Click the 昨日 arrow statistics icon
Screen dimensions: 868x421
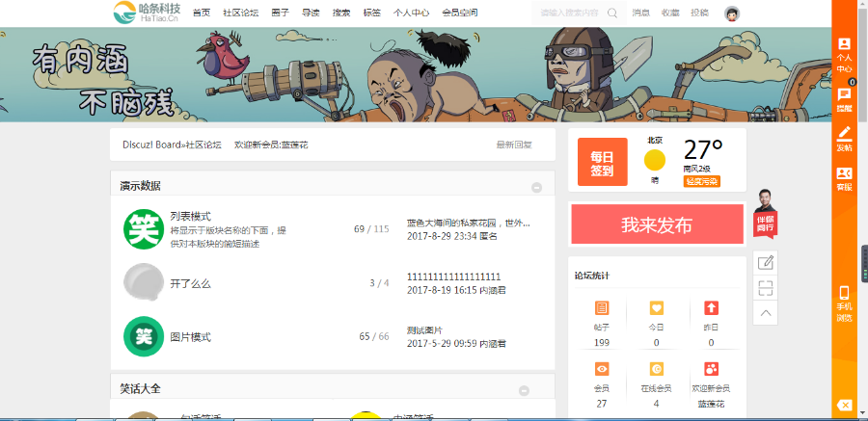coord(711,307)
